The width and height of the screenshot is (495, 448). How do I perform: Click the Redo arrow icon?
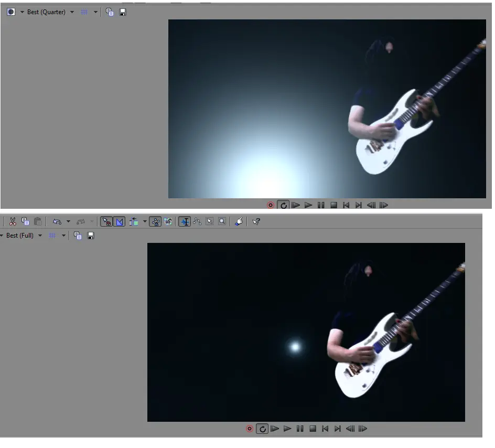click(81, 221)
